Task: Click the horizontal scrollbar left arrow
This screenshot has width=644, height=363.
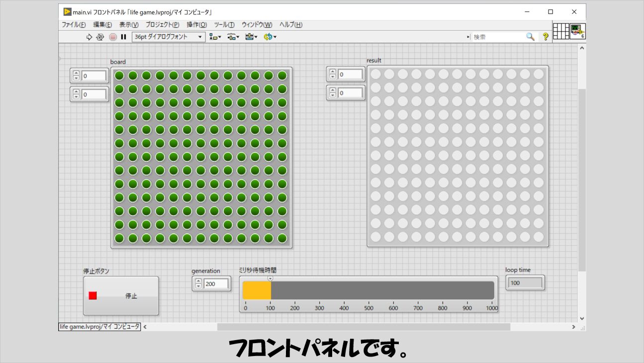Action: [x=145, y=327]
